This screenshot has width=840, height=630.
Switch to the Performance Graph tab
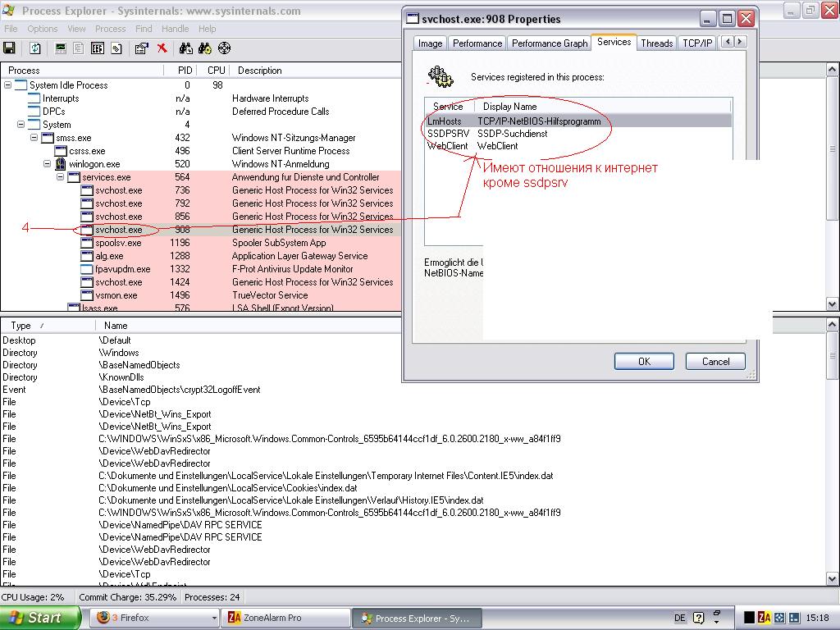(550, 43)
